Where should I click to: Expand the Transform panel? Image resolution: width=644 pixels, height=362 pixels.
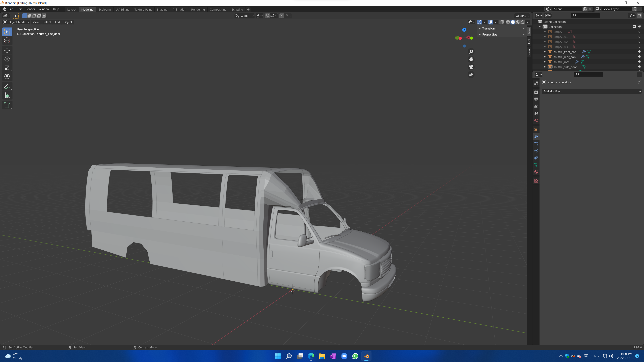tap(489, 28)
